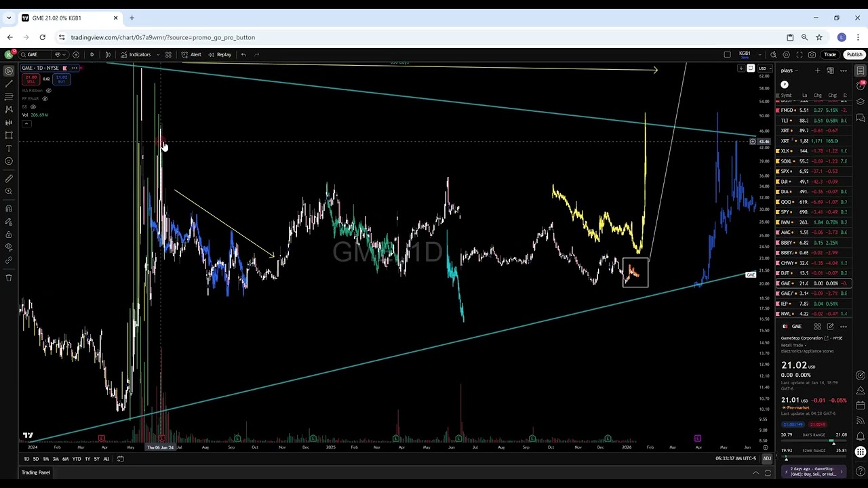
Task: Enter fullscreen mode
Action: (800, 54)
